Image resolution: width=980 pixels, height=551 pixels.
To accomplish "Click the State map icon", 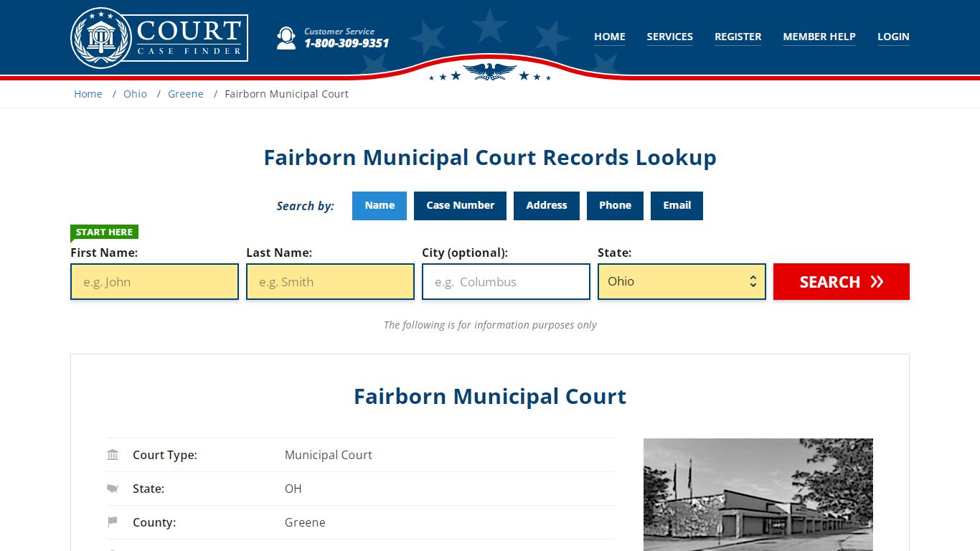I will [113, 489].
